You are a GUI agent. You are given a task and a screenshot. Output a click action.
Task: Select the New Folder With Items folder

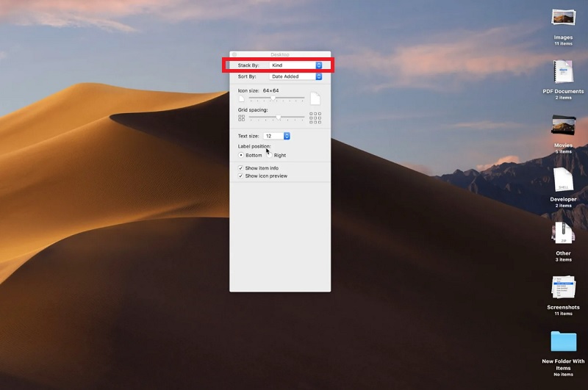[563, 342]
